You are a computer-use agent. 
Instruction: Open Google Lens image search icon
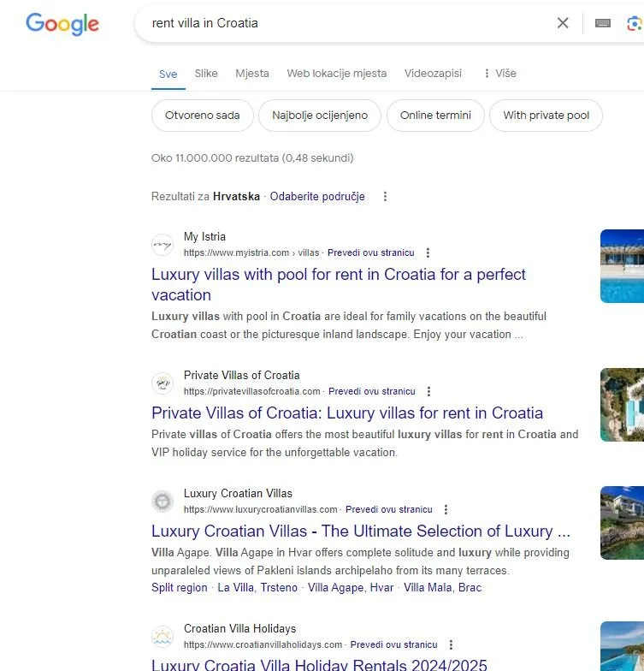tap(635, 23)
